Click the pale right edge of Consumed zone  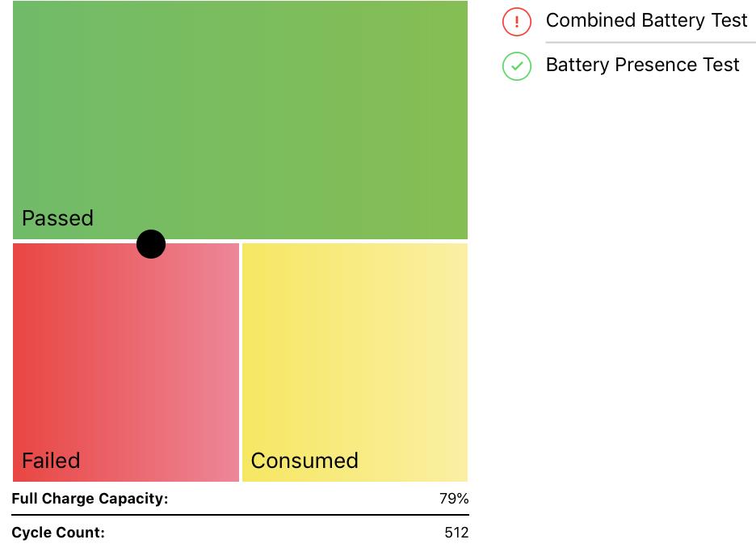point(462,362)
